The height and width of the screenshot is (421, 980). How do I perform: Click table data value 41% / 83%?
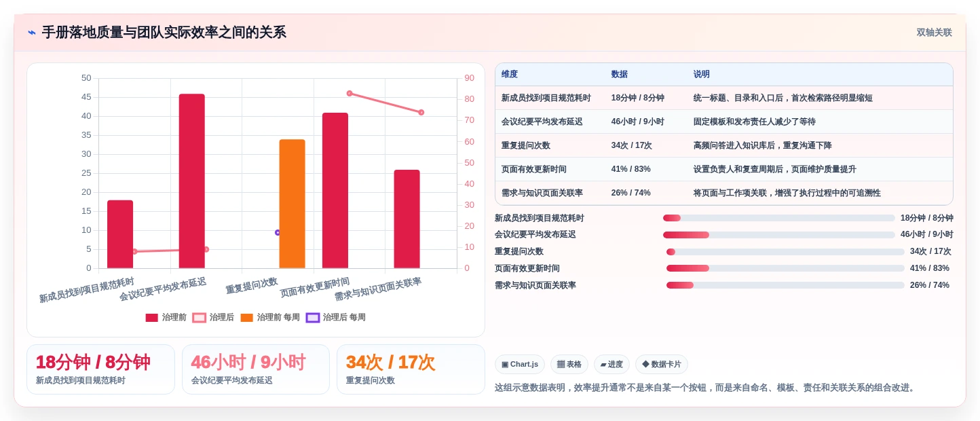(x=631, y=170)
